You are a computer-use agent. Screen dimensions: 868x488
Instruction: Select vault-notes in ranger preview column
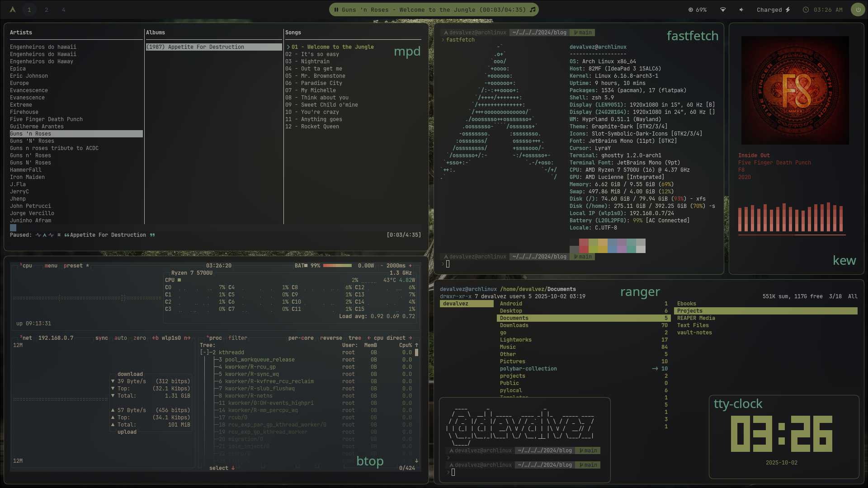coord(694,333)
